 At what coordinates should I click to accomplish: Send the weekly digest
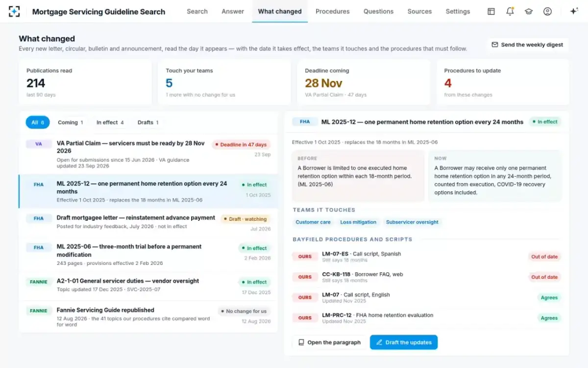527,45
